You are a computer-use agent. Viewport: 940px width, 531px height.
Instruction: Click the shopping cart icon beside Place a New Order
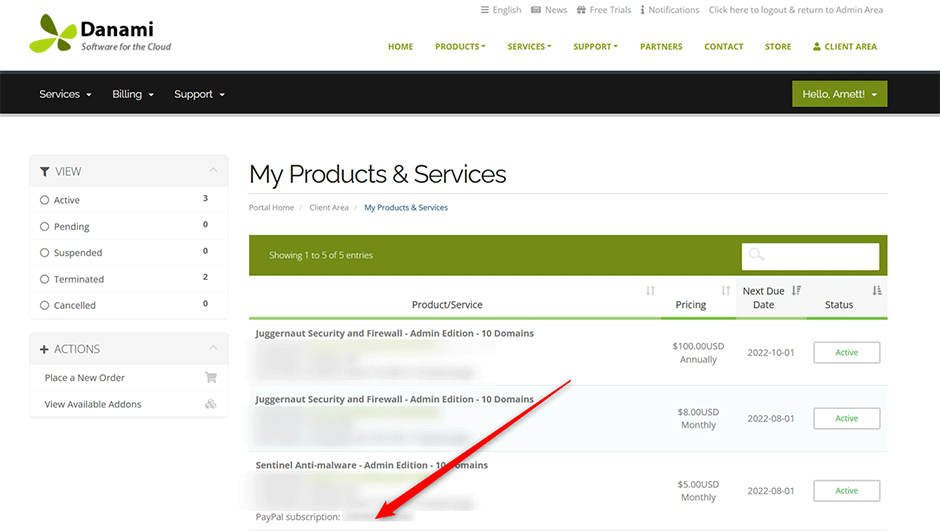click(210, 378)
